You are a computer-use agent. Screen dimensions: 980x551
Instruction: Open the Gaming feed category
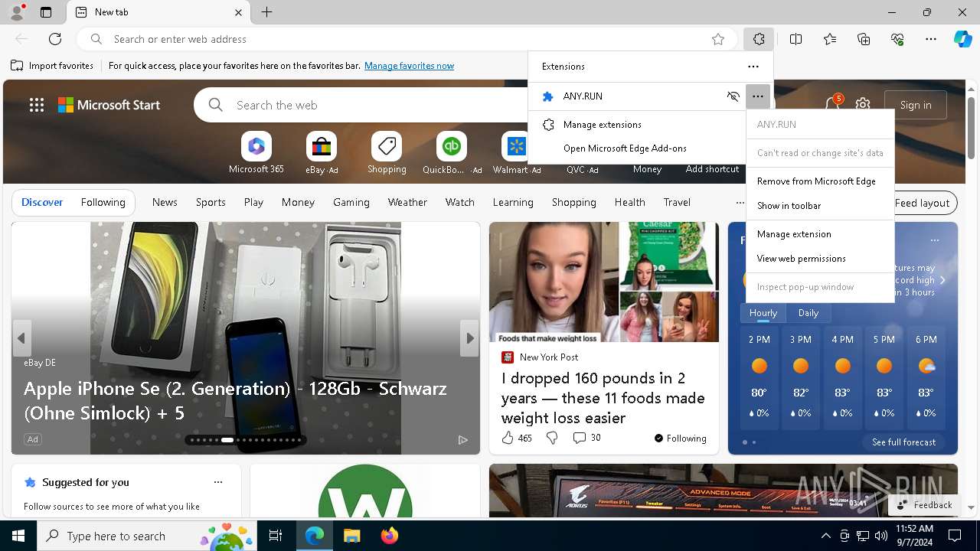[351, 202]
